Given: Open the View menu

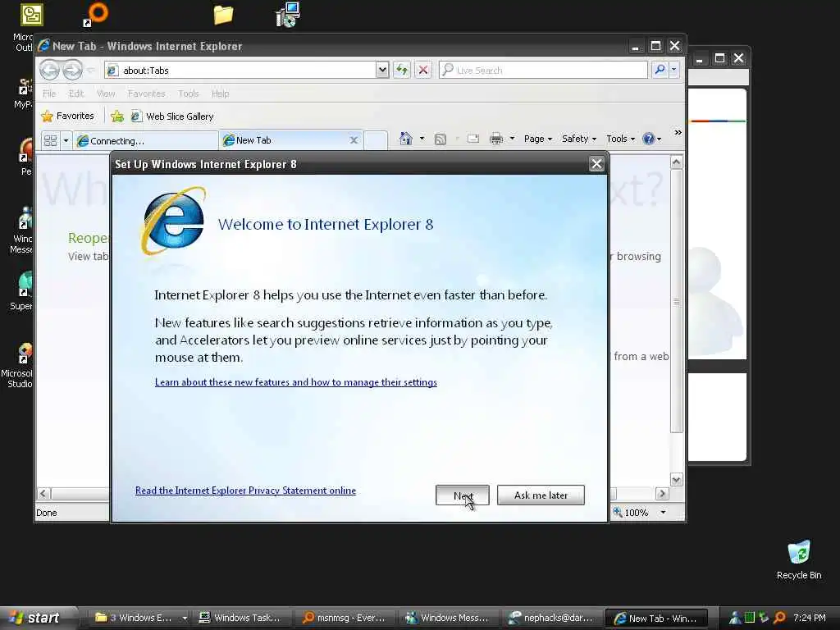Looking at the screenshot, I should [106, 94].
